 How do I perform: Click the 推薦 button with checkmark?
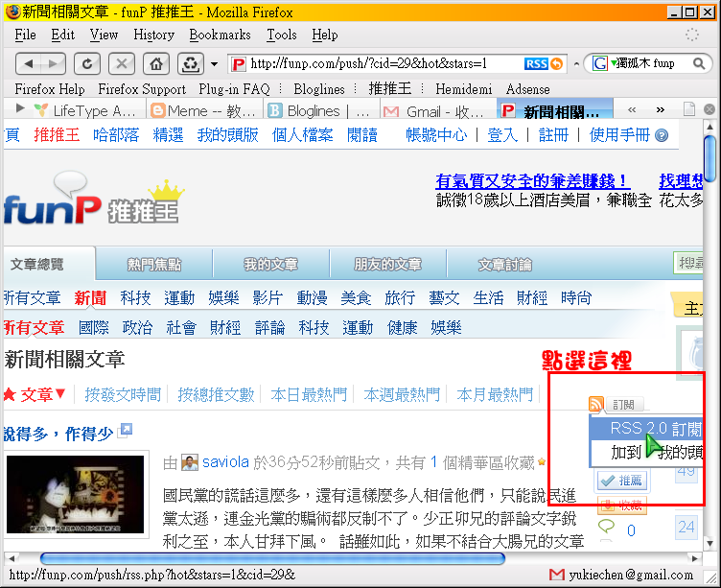(622, 481)
